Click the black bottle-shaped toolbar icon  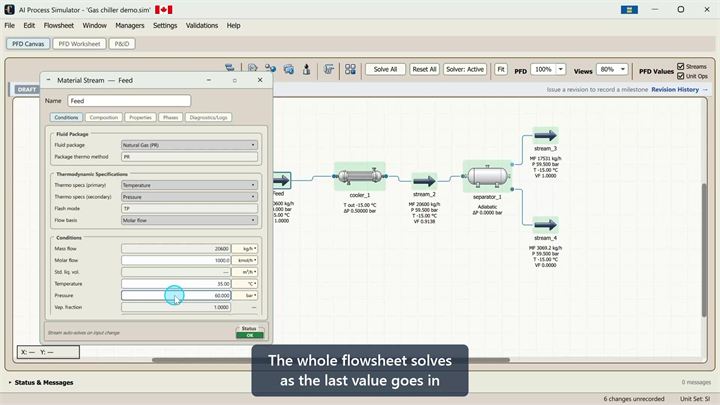pos(306,69)
